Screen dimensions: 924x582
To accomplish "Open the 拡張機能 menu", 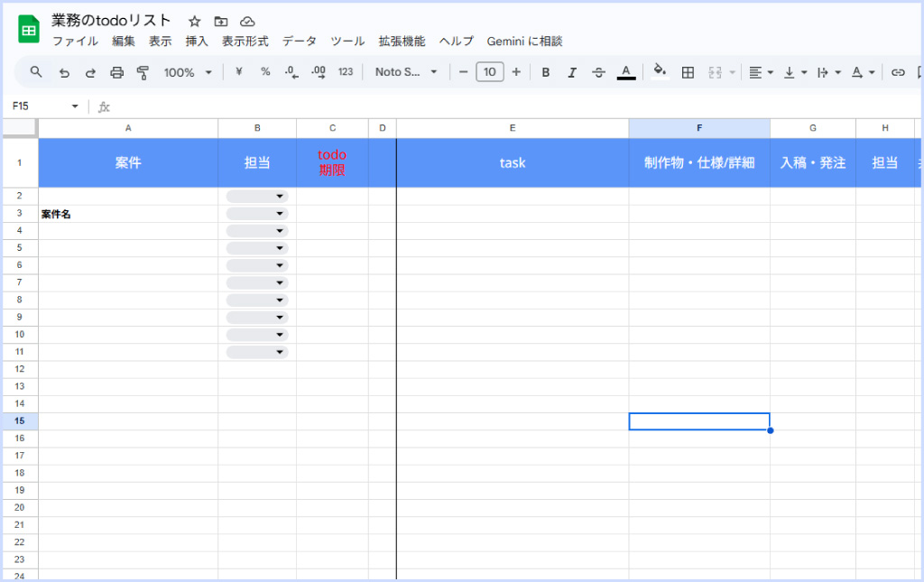I will point(402,42).
